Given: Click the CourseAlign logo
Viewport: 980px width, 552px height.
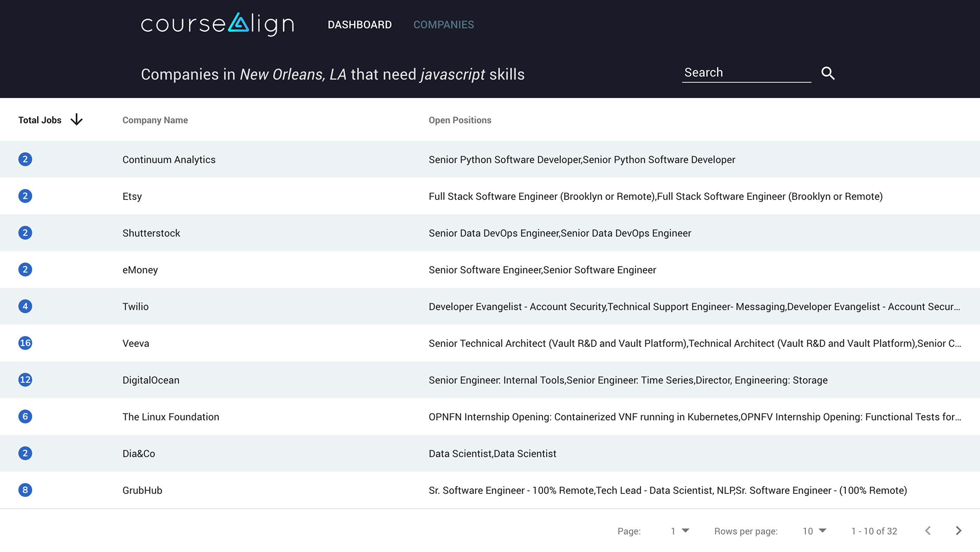Looking at the screenshot, I should tap(217, 24).
